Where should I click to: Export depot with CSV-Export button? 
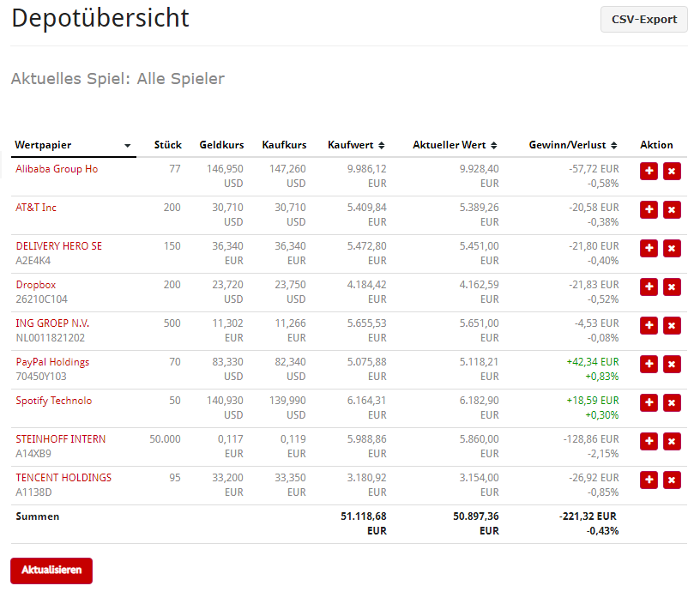643,20
